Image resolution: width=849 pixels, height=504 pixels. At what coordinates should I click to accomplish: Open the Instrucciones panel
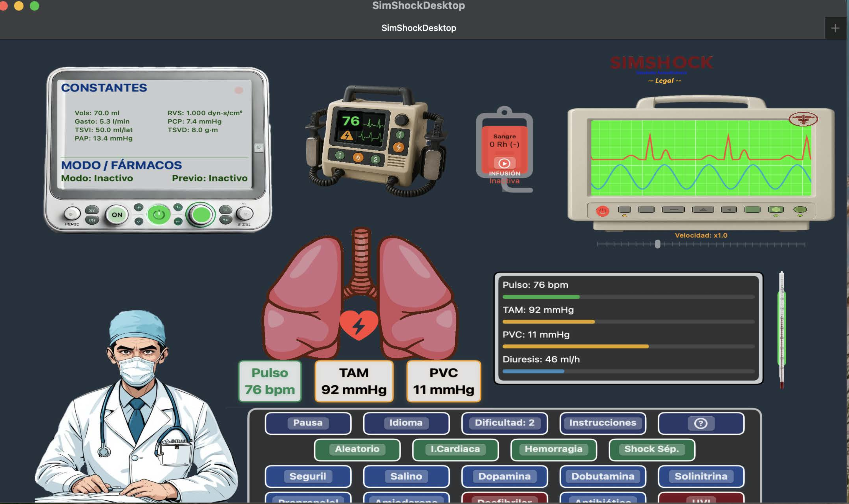(x=603, y=423)
